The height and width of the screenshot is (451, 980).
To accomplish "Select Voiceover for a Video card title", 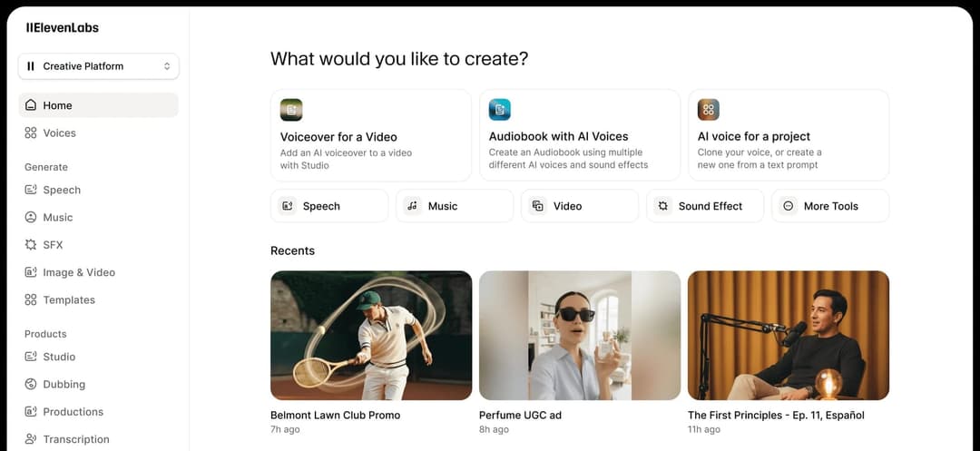I will (338, 137).
